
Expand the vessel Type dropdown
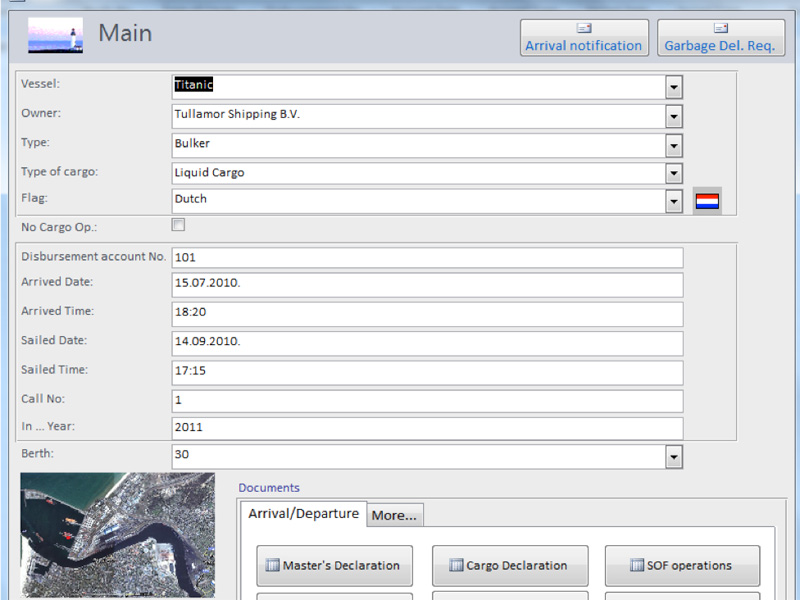point(674,145)
